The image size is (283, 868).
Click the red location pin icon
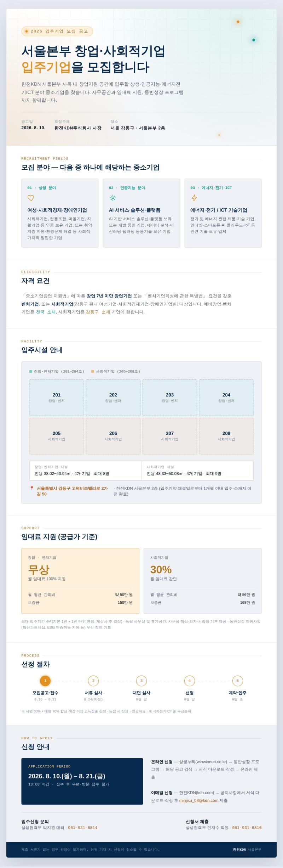(31, 489)
